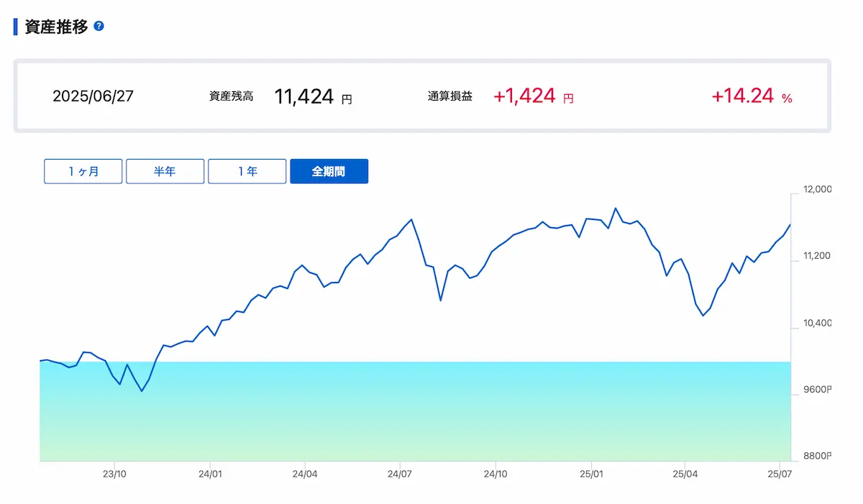Open the help icon beside 資産推移
The width and height of the screenshot is (863, 504).
(99, 27)
